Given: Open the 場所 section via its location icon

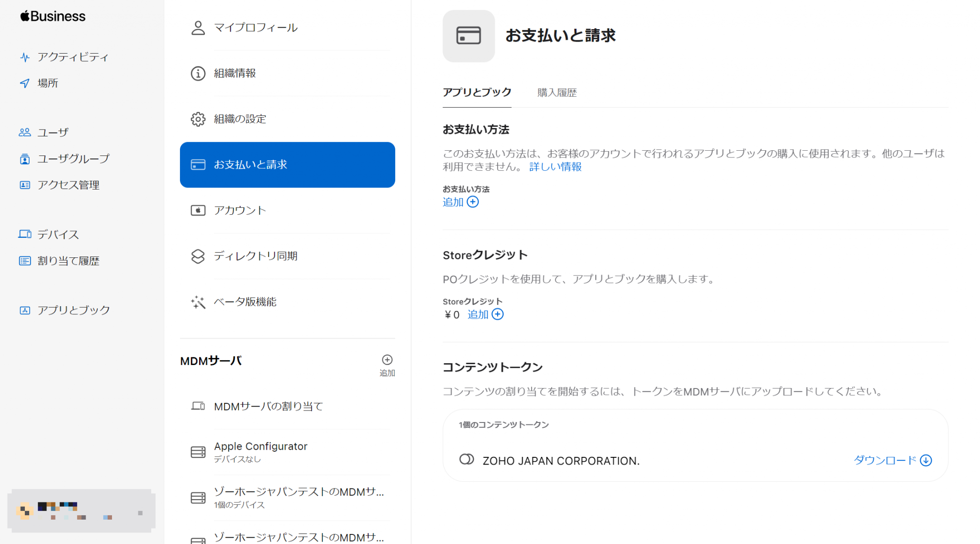Looking at the screenshot, I should (x=24, y=83).
